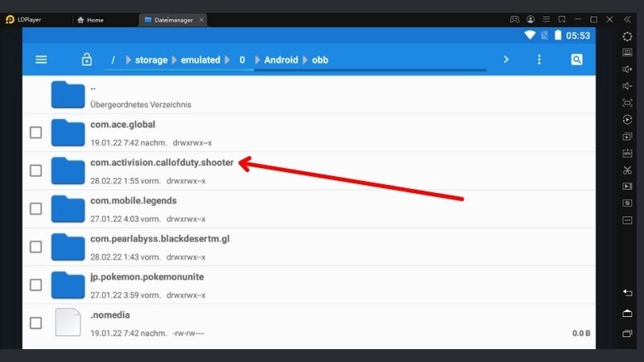
Task: Click the jp.pokemon.pokemonunite folder icon
Action: (68, 285)
